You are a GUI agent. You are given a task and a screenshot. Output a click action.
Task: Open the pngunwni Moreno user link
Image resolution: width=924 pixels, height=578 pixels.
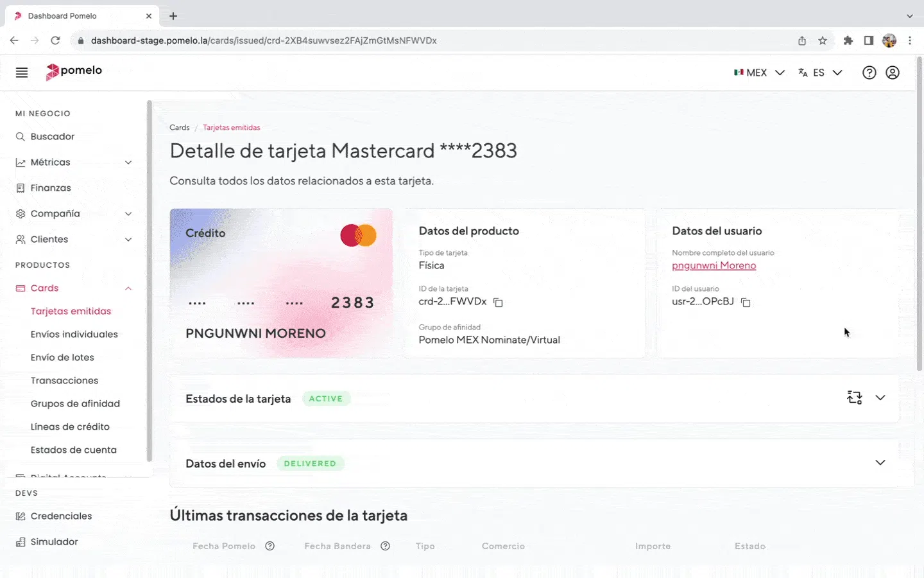click(x=714, y=266)
